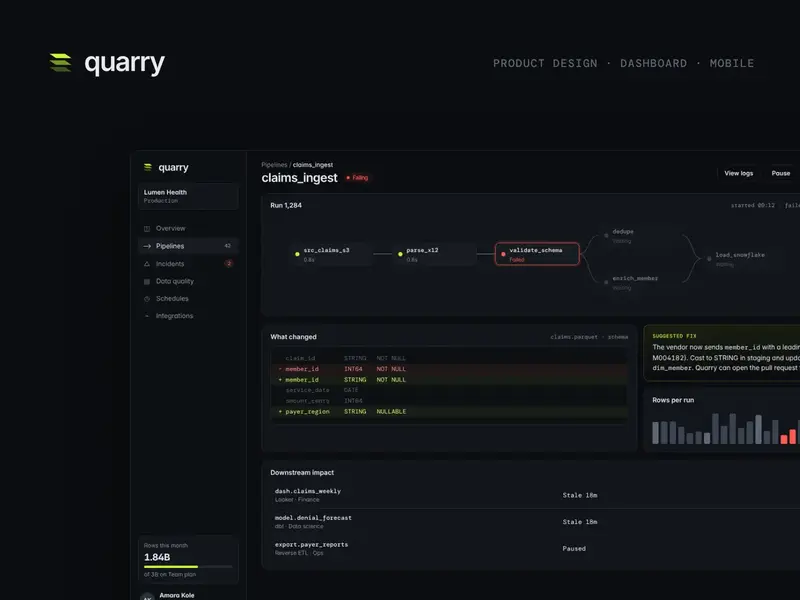Select the parse_x12 pipeline node
This screenshot has width=800, height=600.
(433, 254)
